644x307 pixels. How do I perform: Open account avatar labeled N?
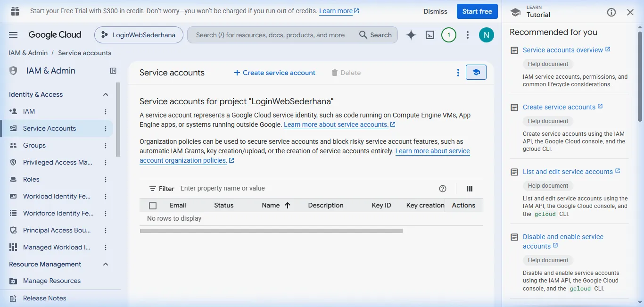[x=487, y=35]
